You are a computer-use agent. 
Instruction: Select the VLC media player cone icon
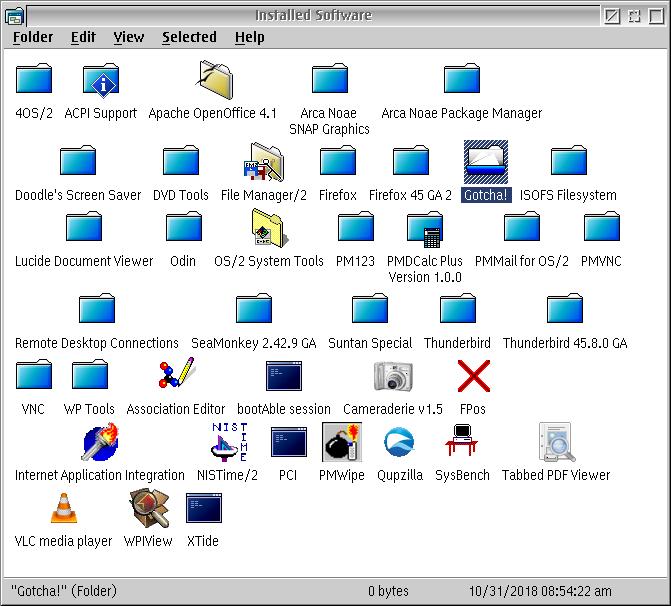[x=64, y=508]
